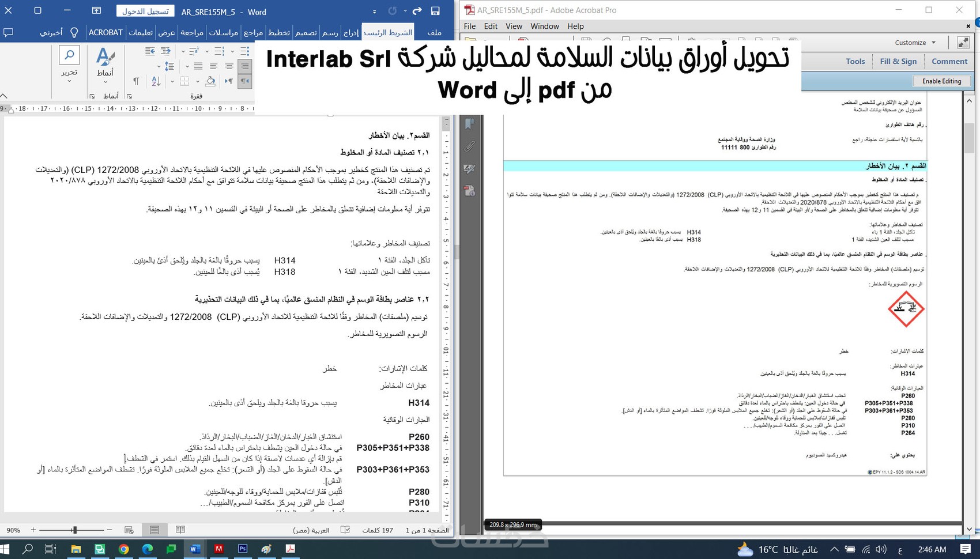
Task: Apply a multilevel list
Action: [x=194, y=51]
